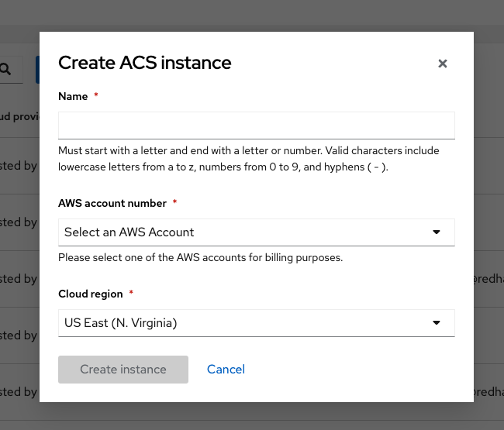The height and width of the screenshot is (430, 504).
Task: Click the AWS account number label
Action: click(112, 203)
